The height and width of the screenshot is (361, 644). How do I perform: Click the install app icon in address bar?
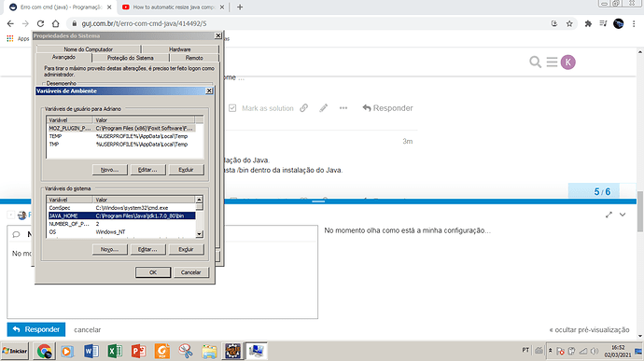[x=554, y=24]
